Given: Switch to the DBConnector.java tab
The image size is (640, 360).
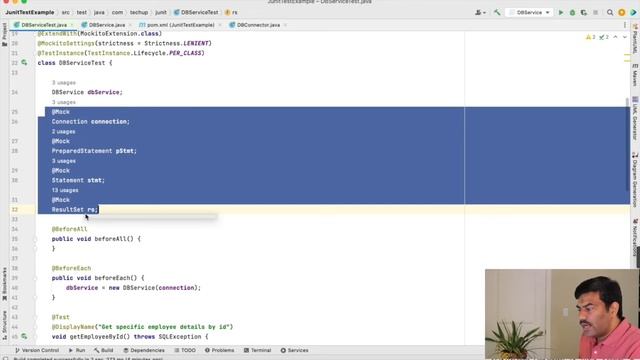Looking at the screenshot, I should pos(258,25).
